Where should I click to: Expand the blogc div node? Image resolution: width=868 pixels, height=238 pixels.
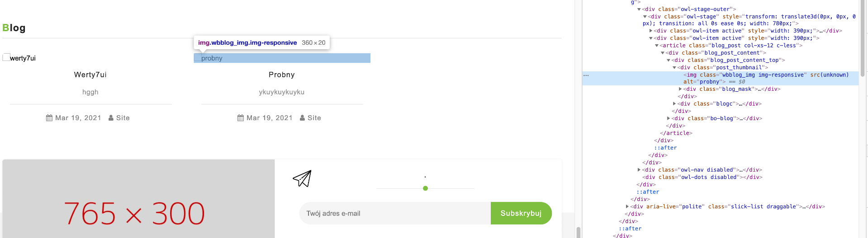[x=674, y=104]
